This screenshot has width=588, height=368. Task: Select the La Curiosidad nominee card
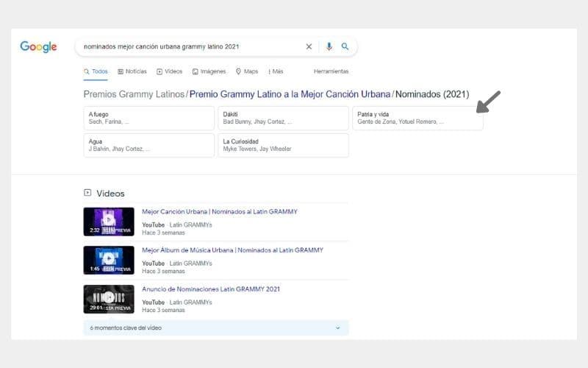pyautogui.click(x=283, y=145)
